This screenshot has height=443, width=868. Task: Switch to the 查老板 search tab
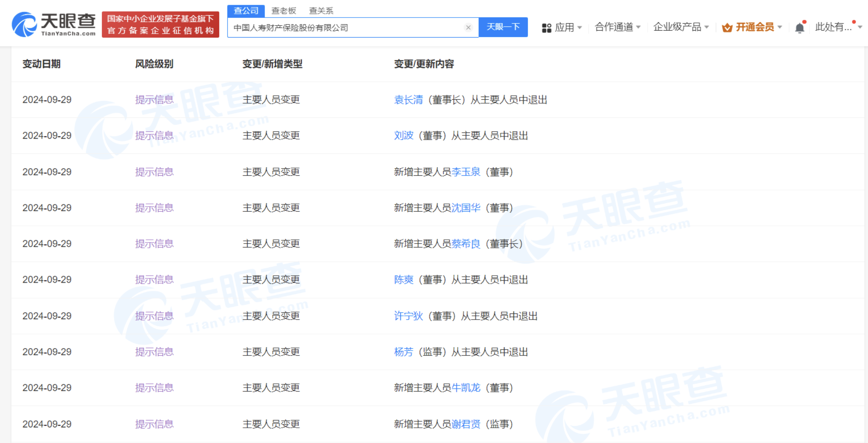(x=284, y=11)
